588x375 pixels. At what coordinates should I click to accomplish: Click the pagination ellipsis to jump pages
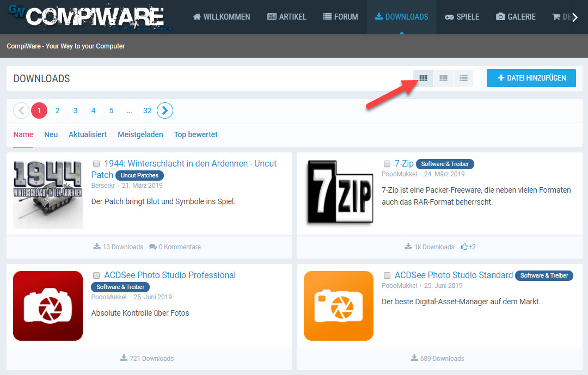coord(130,110)
